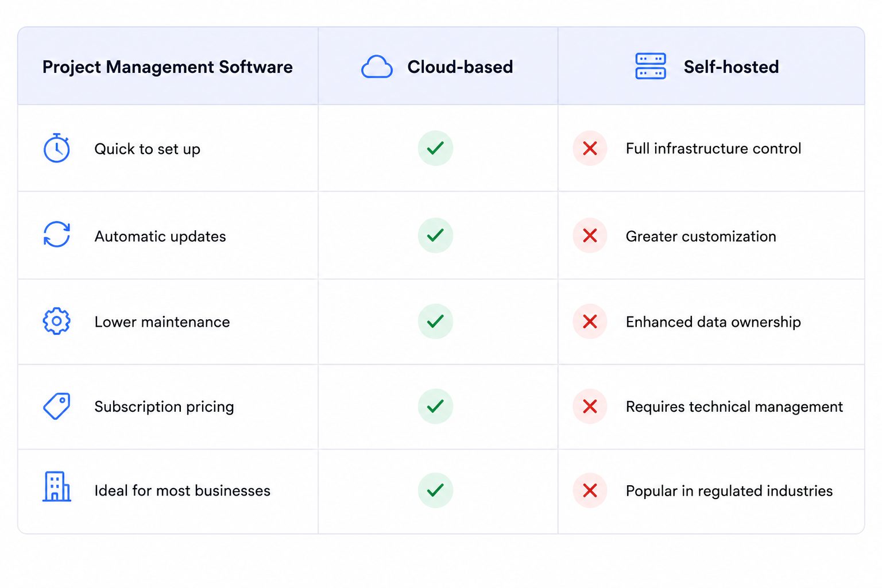Click the Greater customization text

tap(701, 237)
